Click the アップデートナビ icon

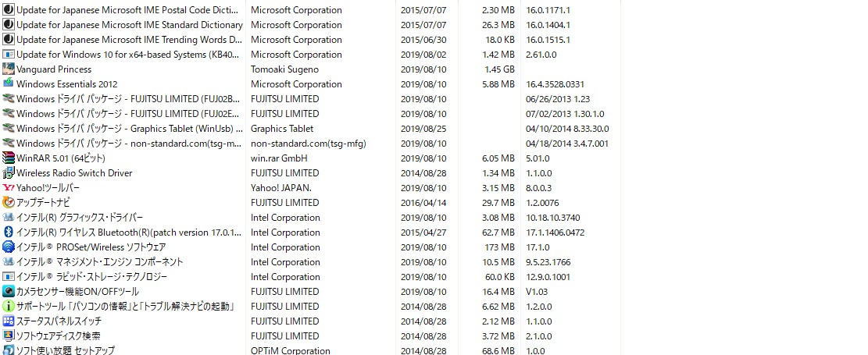[x=9, y=202]
